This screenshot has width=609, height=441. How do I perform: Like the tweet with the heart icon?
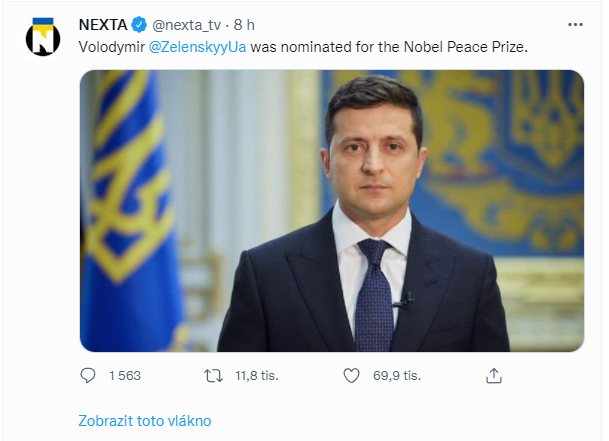(x=351, y=376)
